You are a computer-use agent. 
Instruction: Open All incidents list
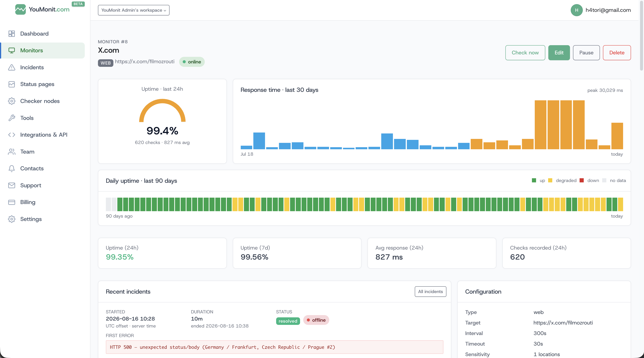430,292
